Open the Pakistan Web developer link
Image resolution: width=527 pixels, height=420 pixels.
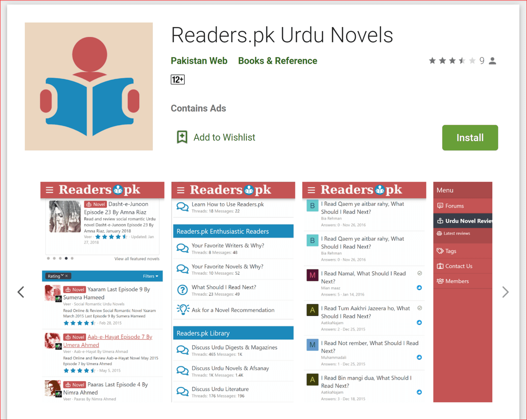pyautogui.click(x=199, y=61)
